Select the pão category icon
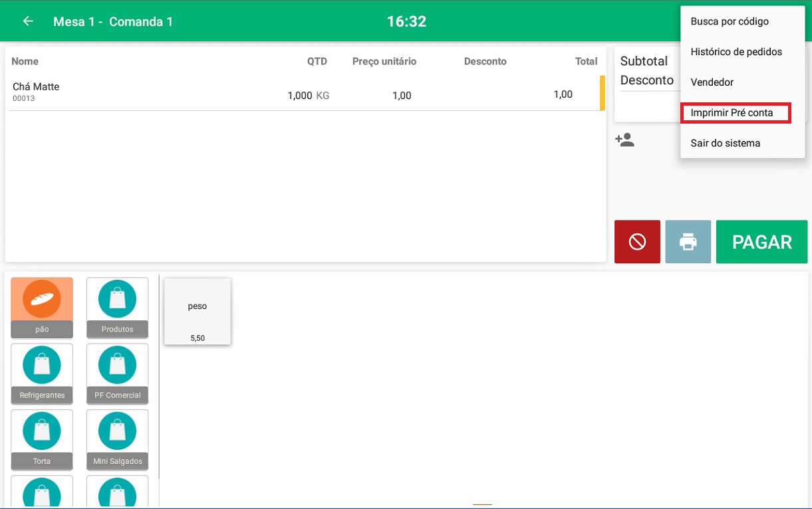The image size is (812, 509). pyautogui.click(x=42, y=308)
